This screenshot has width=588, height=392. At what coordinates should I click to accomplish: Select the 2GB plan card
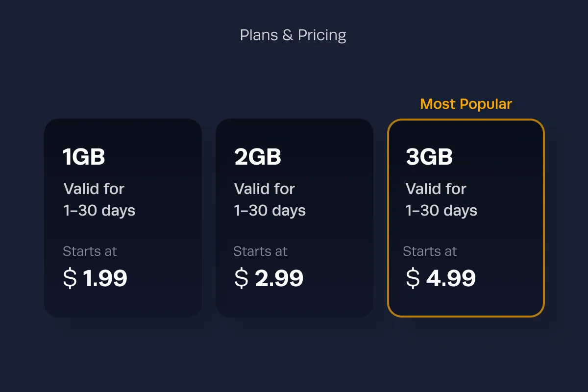click(294, 218)
